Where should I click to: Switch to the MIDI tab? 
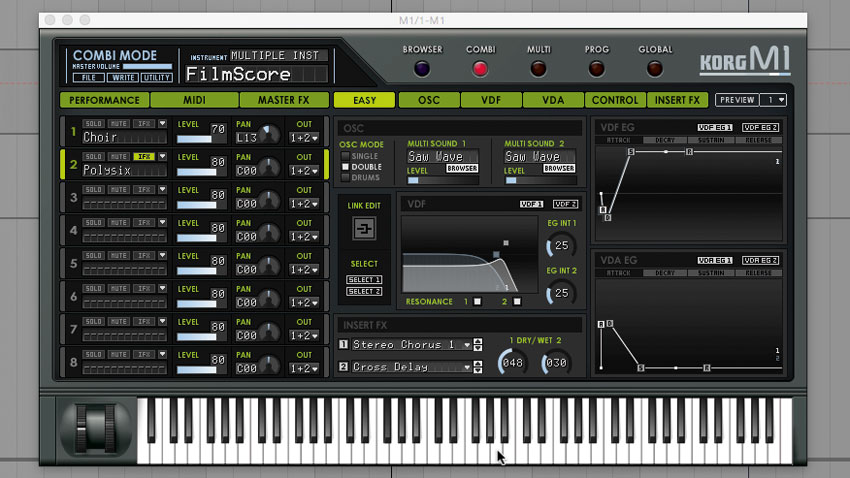point(194,100)
